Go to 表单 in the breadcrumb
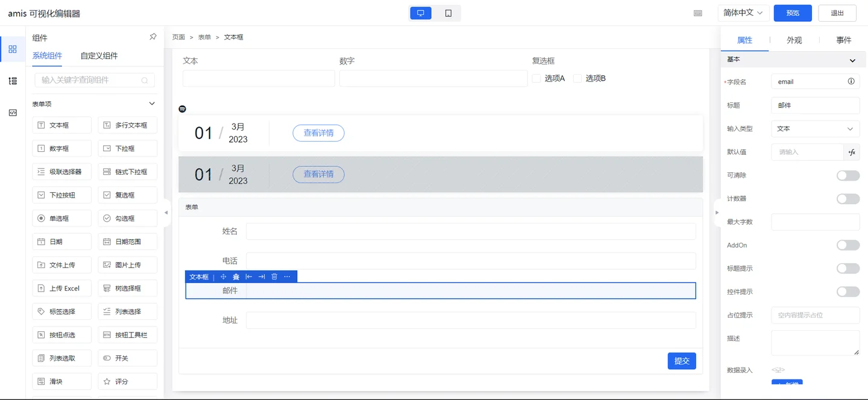 [204, 37]
